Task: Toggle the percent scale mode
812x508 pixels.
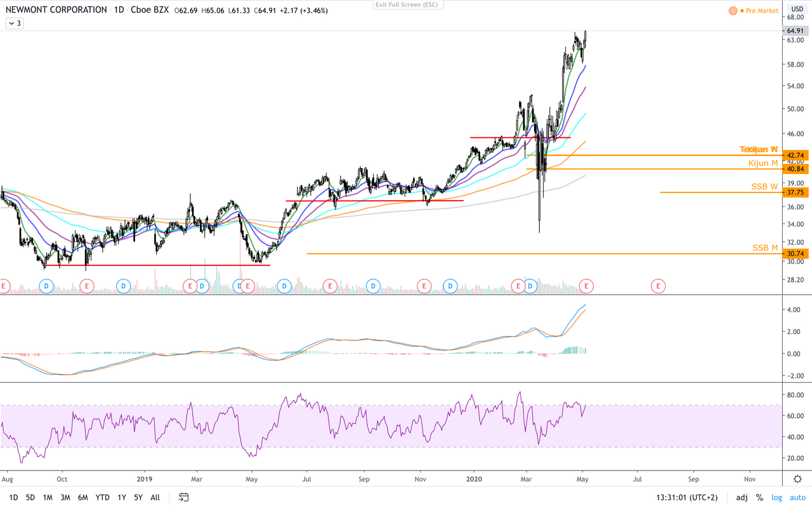Action: click(x=759, y=497)
